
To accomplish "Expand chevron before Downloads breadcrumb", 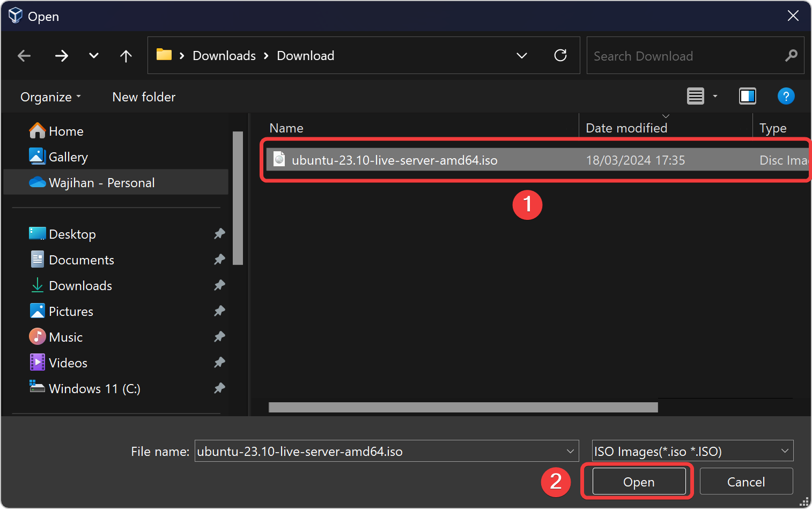I will pyautogui.click(x=182, y=56).
